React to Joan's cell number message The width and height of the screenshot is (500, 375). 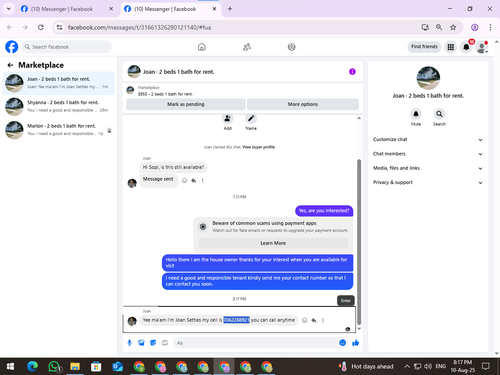point(304,320)
